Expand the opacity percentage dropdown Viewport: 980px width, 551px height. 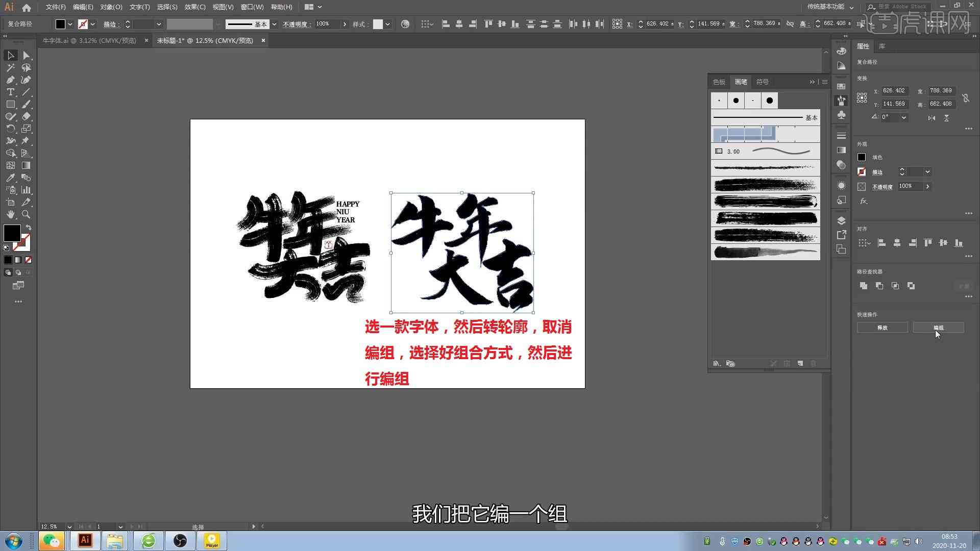coord(344,24)
